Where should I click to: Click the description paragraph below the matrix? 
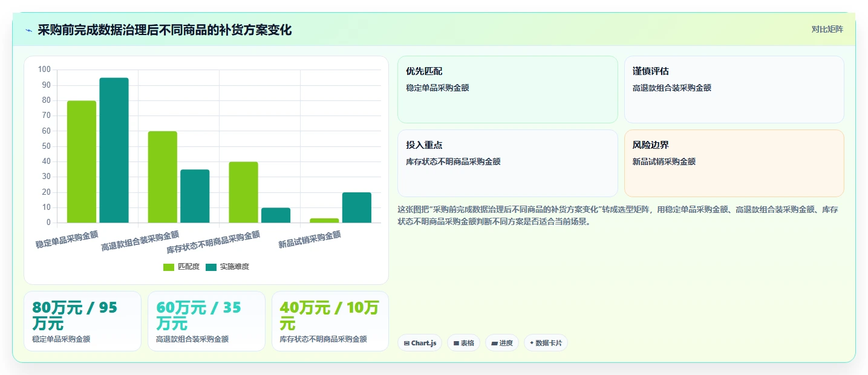click(x=617, y=215)
